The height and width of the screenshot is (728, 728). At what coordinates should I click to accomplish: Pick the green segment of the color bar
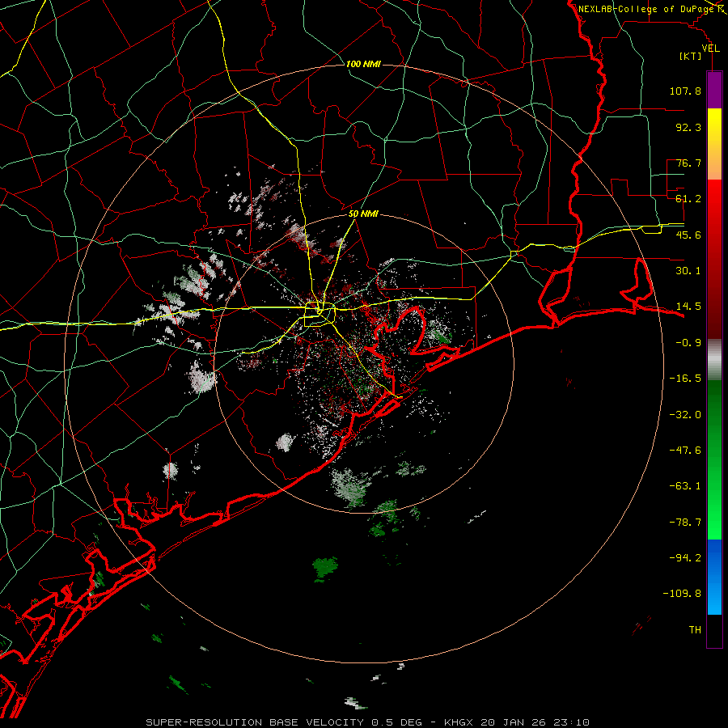(714, 459)
